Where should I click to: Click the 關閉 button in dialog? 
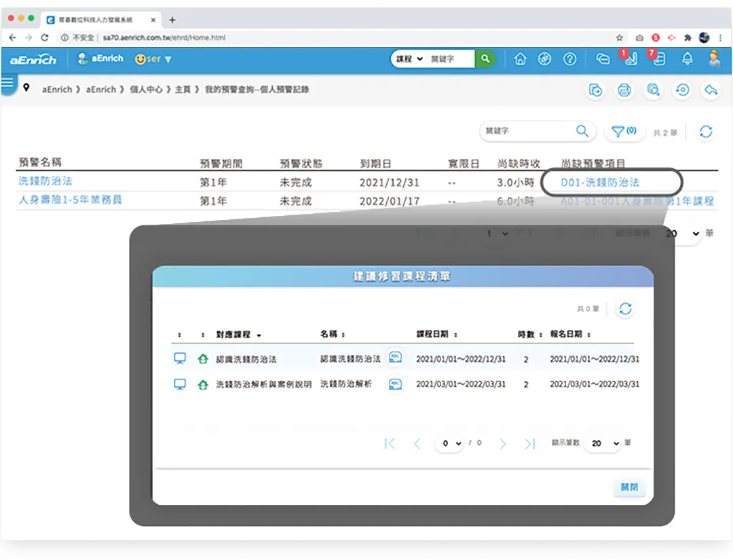(629, 487)
